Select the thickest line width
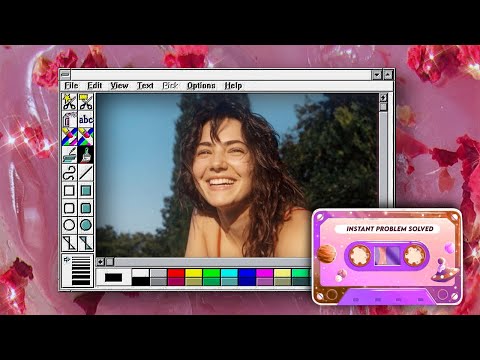Viewport: 480px width, 360px height. [81, 282]
